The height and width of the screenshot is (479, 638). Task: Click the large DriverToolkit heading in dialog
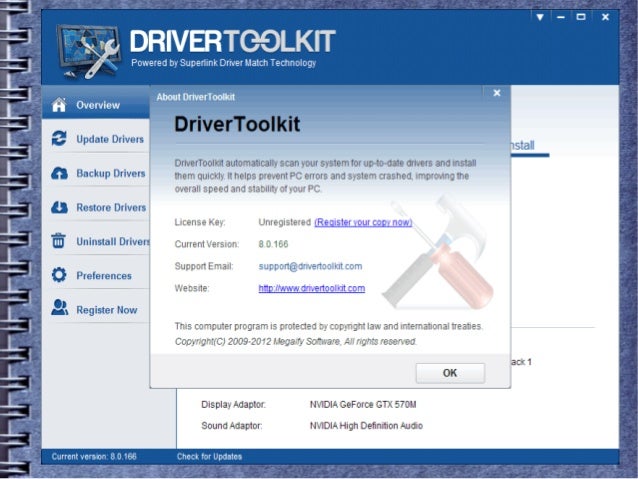tap(237, 124)
